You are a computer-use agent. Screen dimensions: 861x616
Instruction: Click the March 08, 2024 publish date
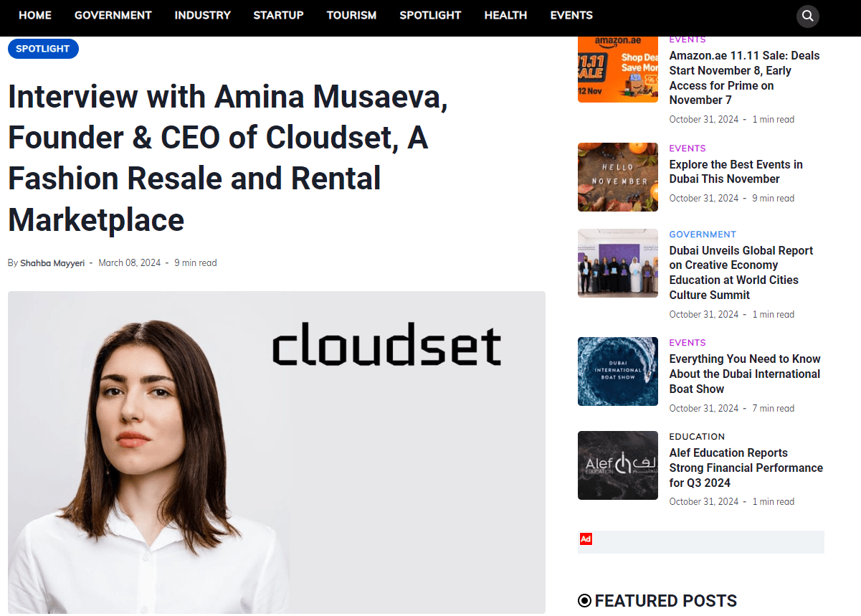click(130, 263)
